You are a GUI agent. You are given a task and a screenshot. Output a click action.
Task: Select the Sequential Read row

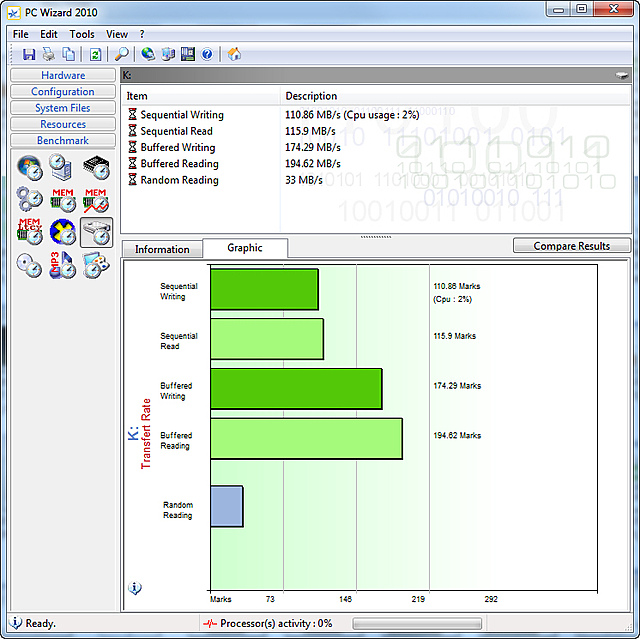tap(376, 131)
